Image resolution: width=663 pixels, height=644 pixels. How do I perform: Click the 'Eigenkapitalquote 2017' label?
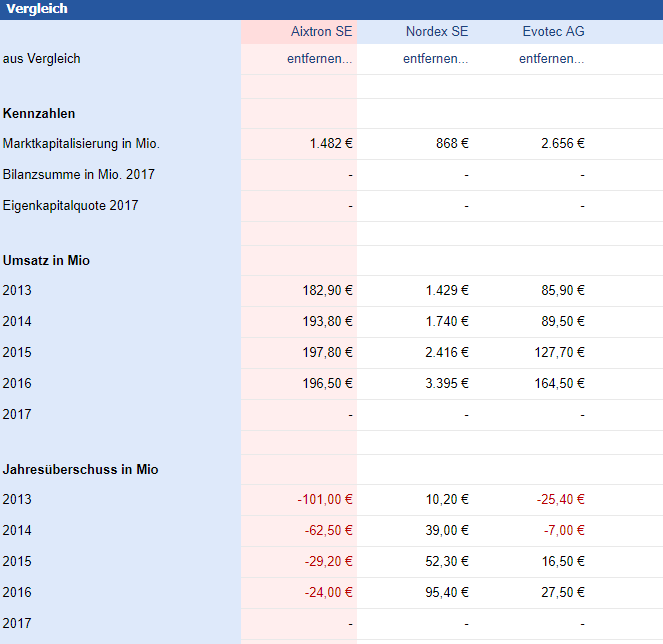tap(70, 205)
